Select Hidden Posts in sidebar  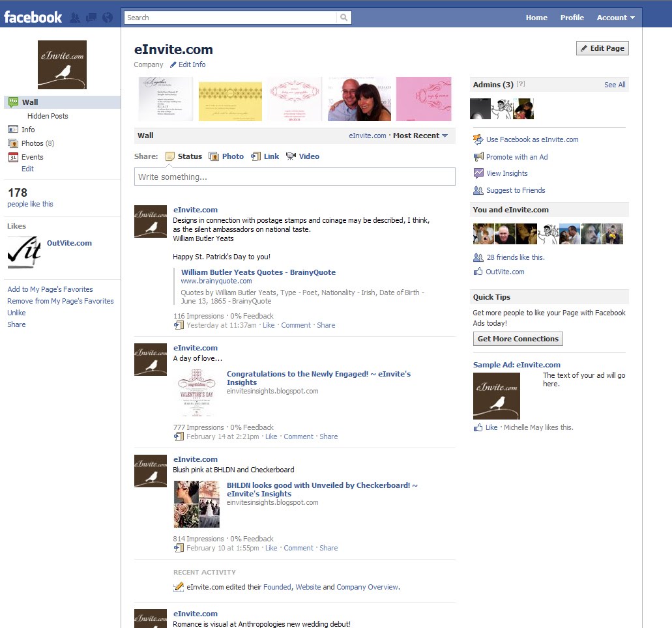coord(48,116)
